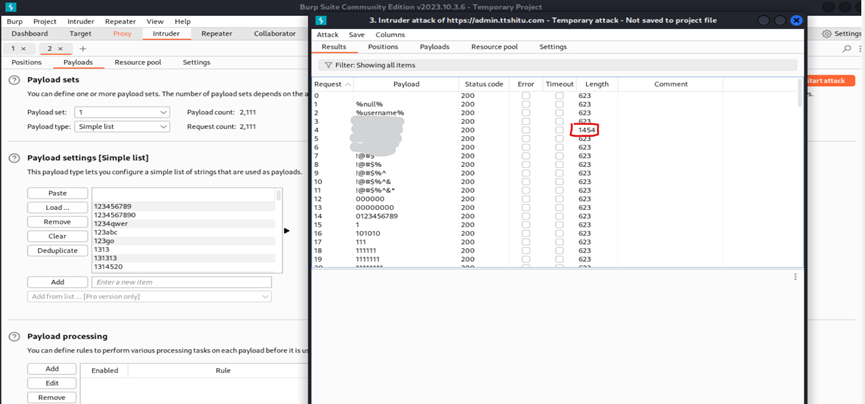Click the Paste button
Screen dimensions: 865x404
tap(57, 193)
